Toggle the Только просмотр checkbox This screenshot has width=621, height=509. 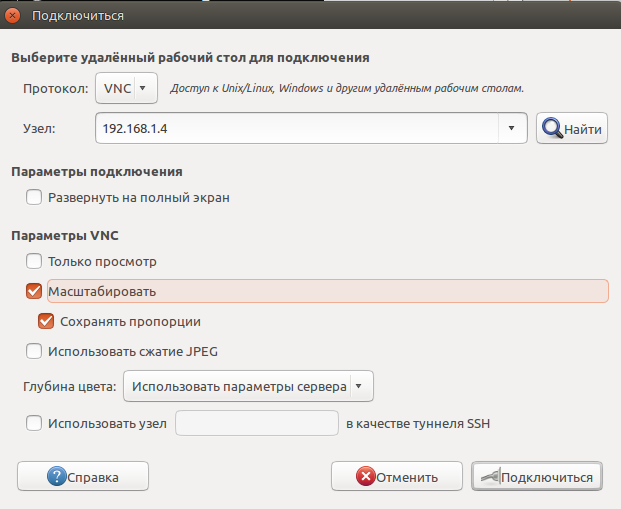[35, 261]
